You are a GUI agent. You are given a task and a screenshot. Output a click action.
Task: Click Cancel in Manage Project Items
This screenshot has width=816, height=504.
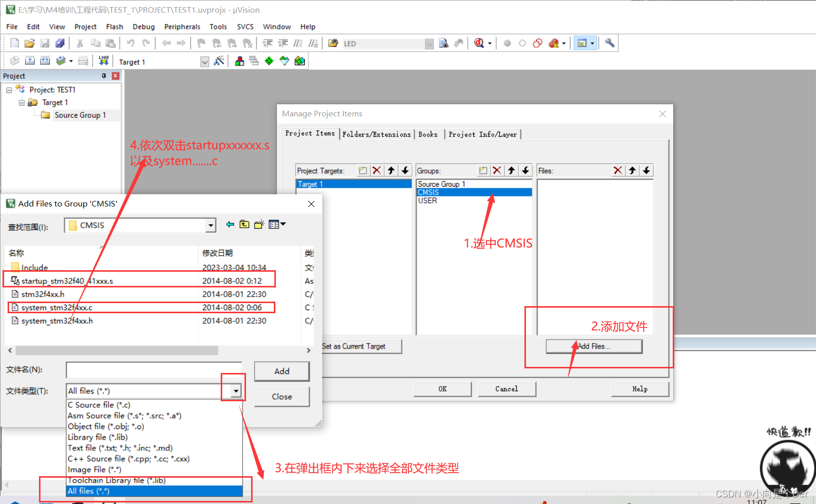(x=507, y=389)
